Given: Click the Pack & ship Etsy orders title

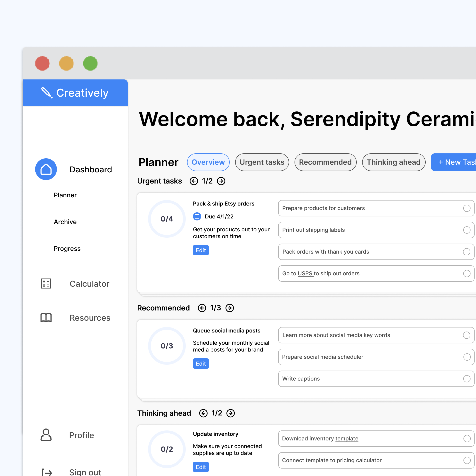Looking at the screenshot, I should pyautogui.click(x=223, y=204).
